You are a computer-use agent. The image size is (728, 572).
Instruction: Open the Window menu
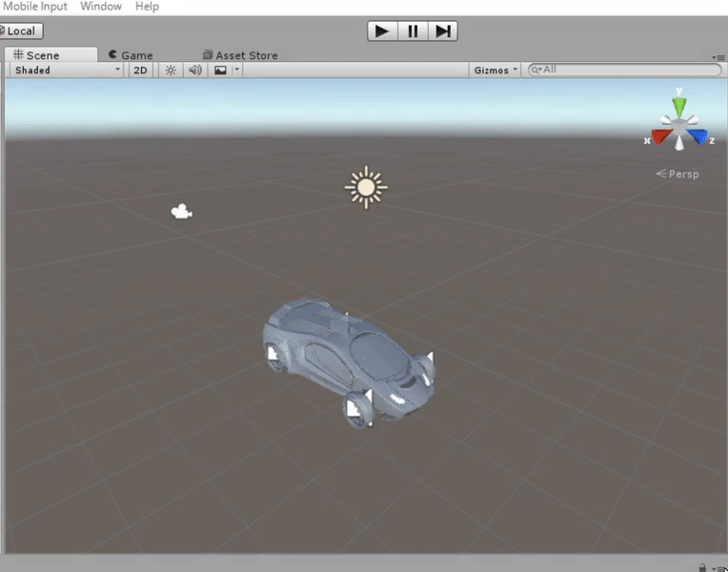[101, 7]
